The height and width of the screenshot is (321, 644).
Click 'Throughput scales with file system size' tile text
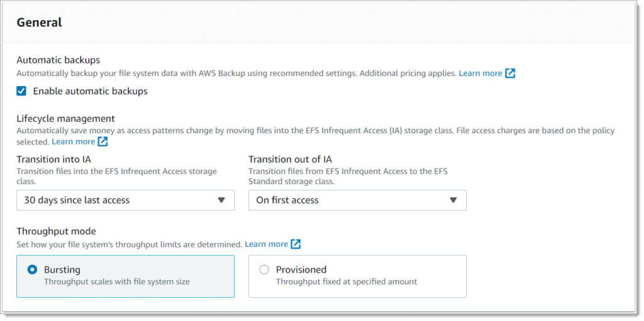coord(116,282)
